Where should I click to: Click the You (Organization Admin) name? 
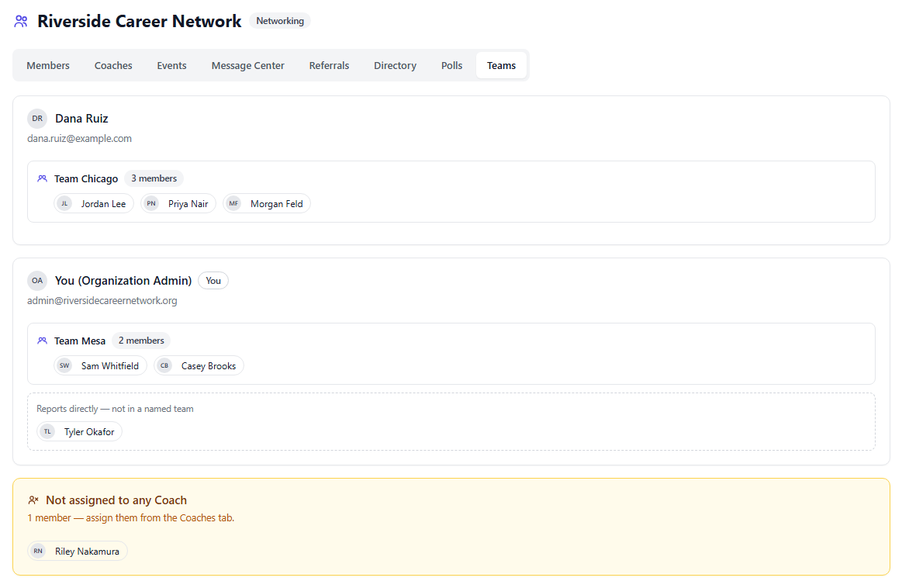click(x=123, y=281)
